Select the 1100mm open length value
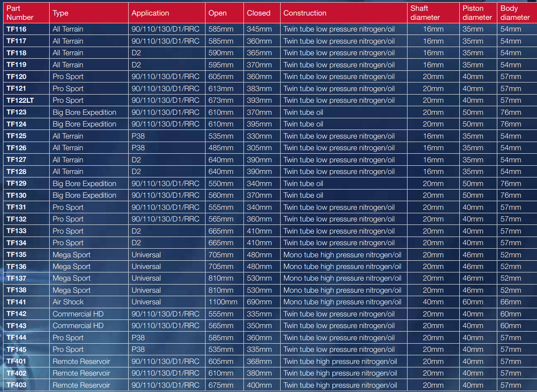Viewport: 537px width, 392px height. coord(223,302)
